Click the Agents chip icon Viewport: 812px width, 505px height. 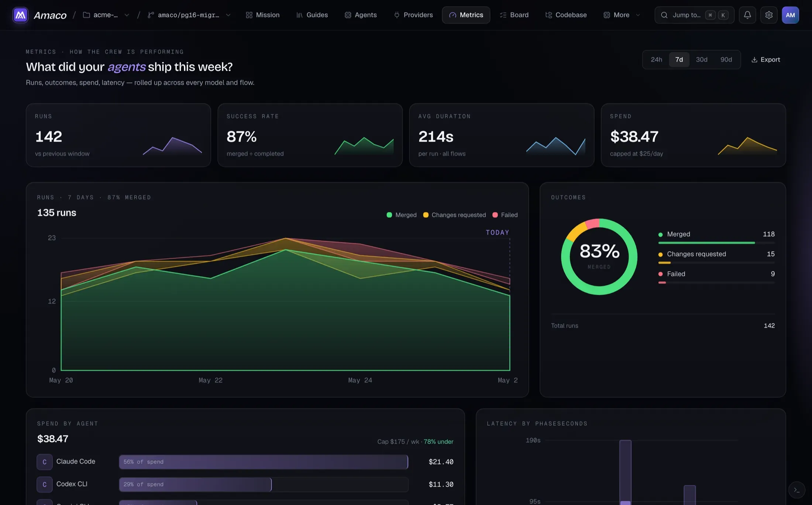tap(348, 15)
